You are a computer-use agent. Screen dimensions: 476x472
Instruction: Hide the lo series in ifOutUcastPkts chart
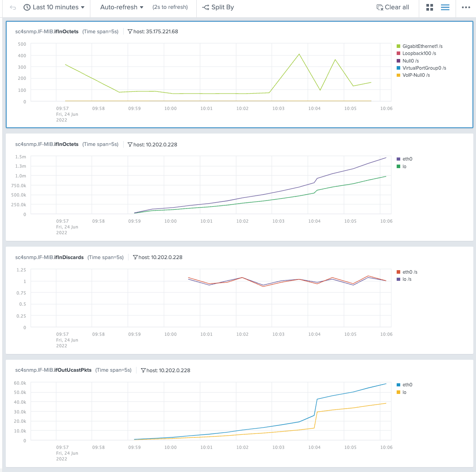403,392
